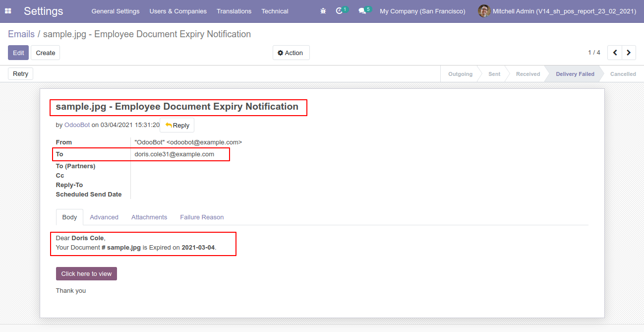This screenshot has width=644, height=332.
Task: Open the debug bug icon menu
Action: point(323,11)
